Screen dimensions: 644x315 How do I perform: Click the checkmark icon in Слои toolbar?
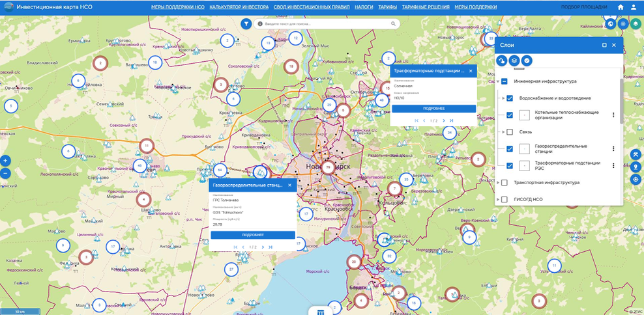pyautogui.click(x=527, y=61)
